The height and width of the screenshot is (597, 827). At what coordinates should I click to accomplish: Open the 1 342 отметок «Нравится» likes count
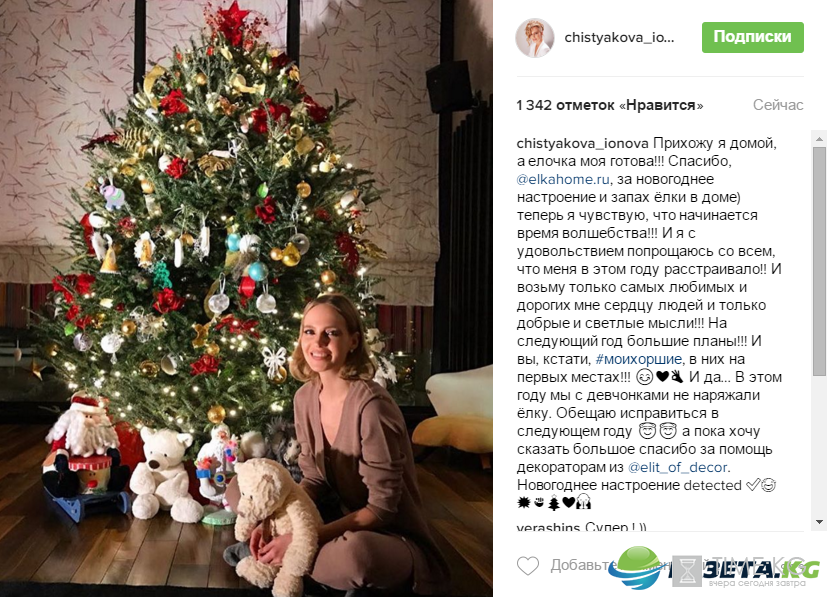(x=610, y=105)
